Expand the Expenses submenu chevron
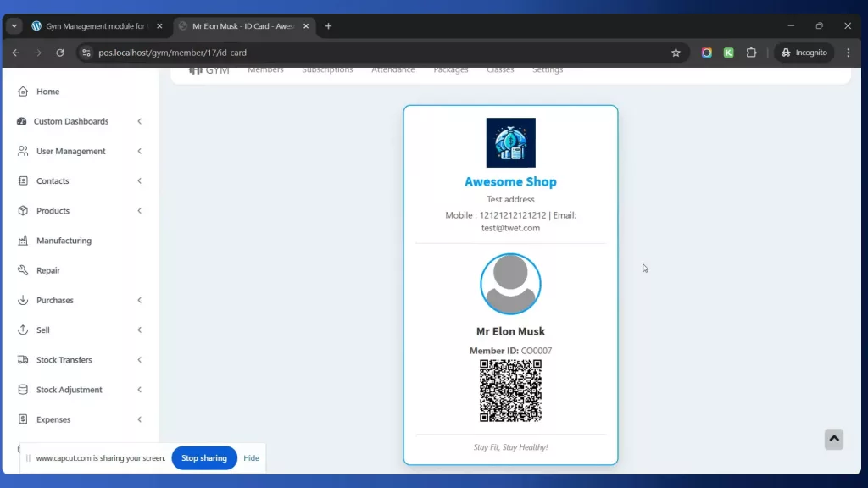Image resolution: width=868 pixels, height=488 pixels. 140,419
